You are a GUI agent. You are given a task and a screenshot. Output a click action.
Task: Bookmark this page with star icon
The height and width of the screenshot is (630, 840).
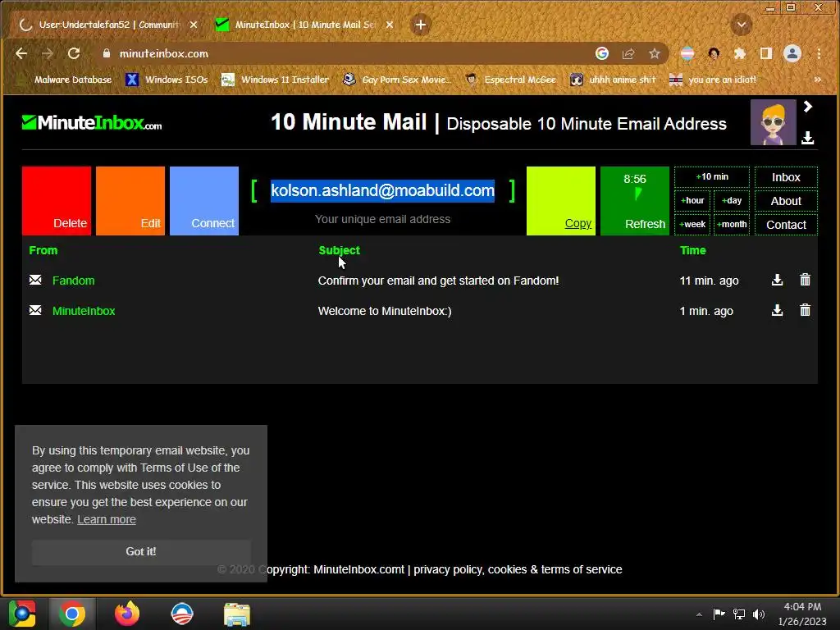[654, 53]
